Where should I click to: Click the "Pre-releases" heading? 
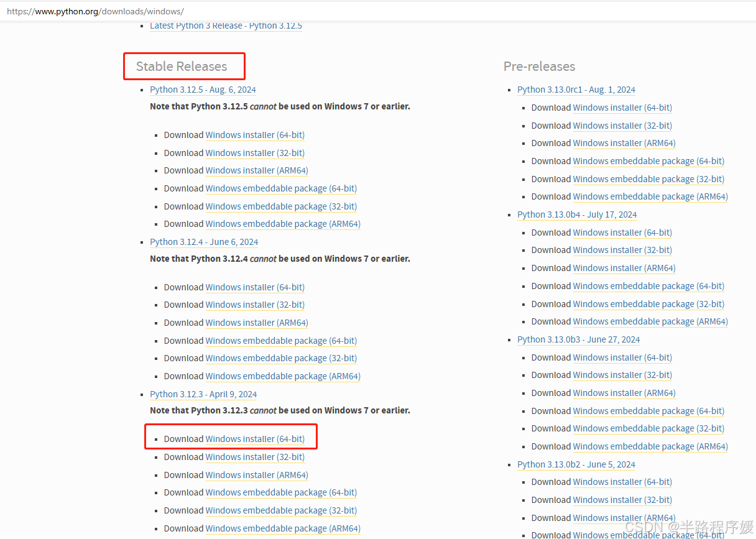click(x=539, y=67)
